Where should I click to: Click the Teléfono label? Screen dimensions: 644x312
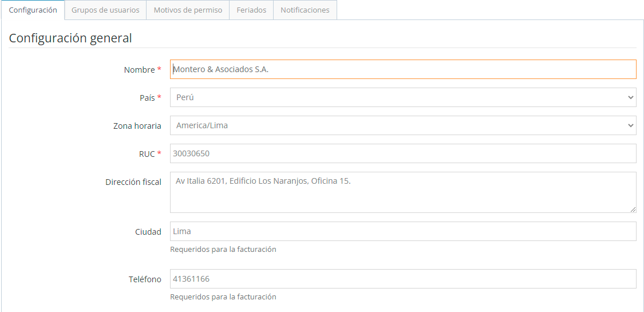pyautogui.click(x=145, y=279)
